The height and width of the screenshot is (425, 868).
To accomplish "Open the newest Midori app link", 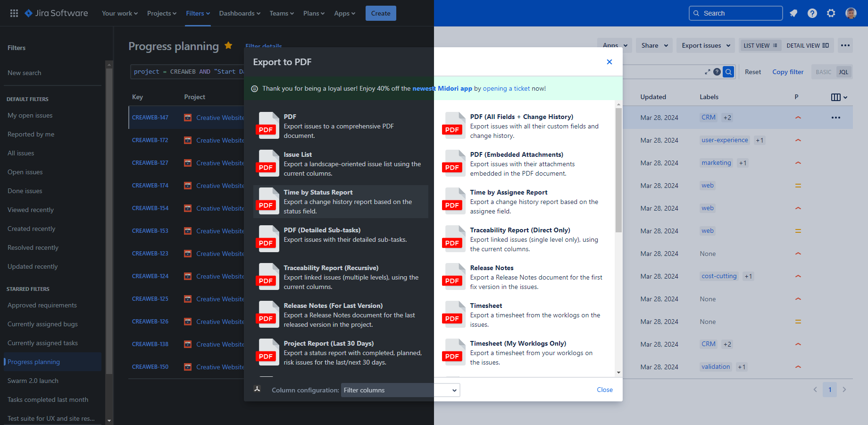I will [442, 88].
